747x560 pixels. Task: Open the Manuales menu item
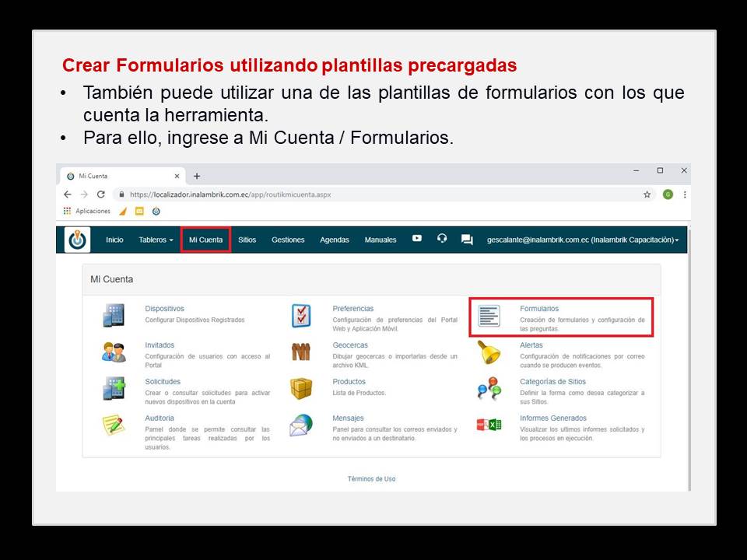381,240
